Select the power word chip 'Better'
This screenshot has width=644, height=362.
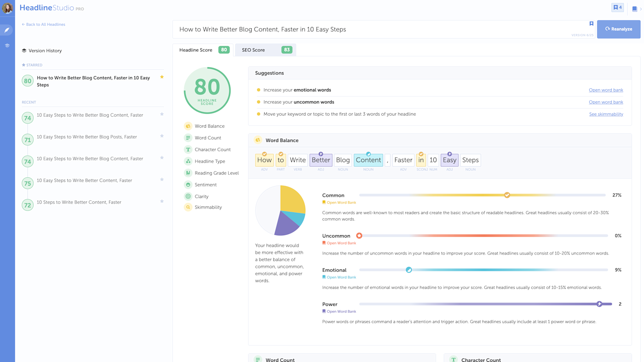point(321,160)
